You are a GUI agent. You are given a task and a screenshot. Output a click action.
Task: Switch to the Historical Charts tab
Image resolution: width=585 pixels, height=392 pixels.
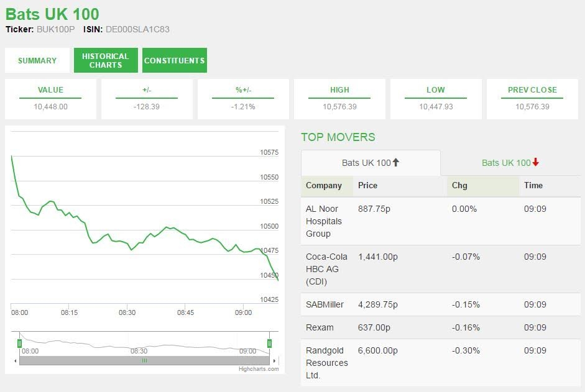pyautogui.click(x=106, y=60)
